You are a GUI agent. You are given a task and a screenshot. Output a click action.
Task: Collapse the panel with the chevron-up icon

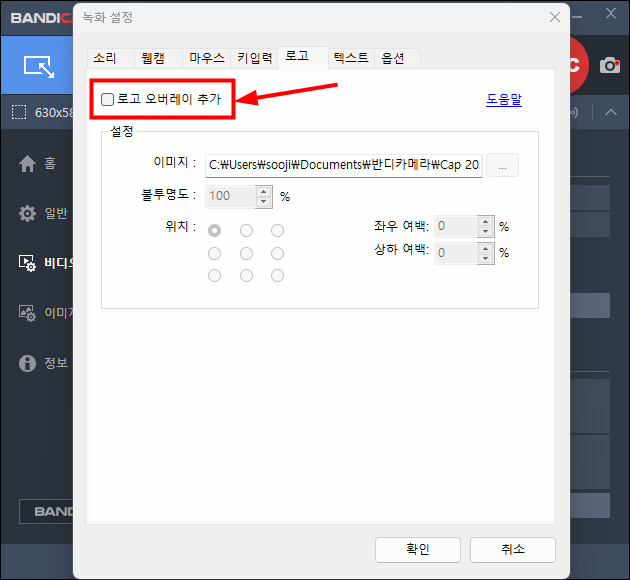[x=610, y=112]
